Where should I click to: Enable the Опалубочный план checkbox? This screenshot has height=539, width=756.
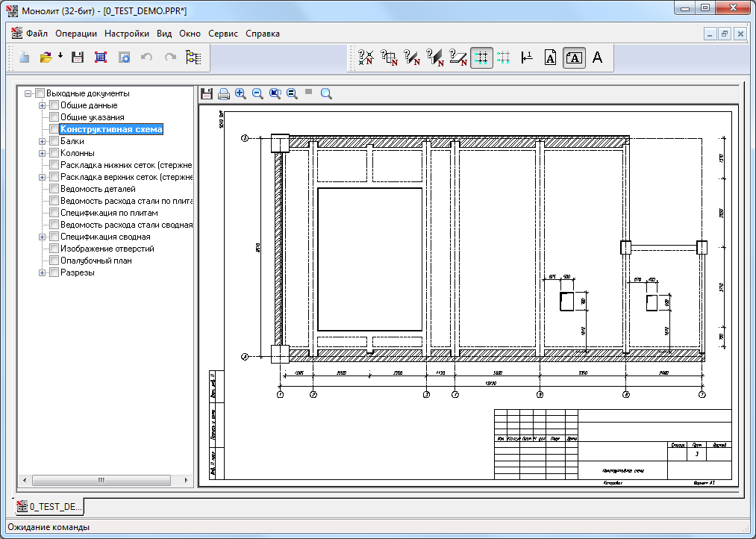[x=54, y=261]
